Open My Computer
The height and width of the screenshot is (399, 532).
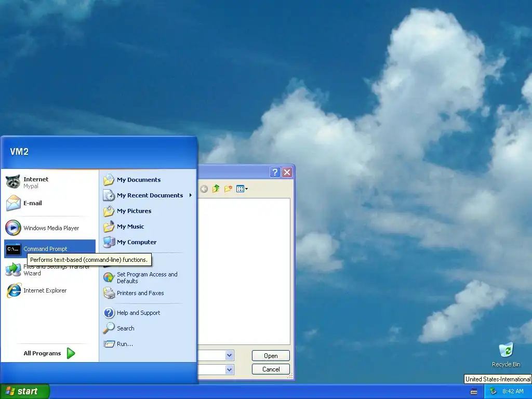[x=147, y=242]
